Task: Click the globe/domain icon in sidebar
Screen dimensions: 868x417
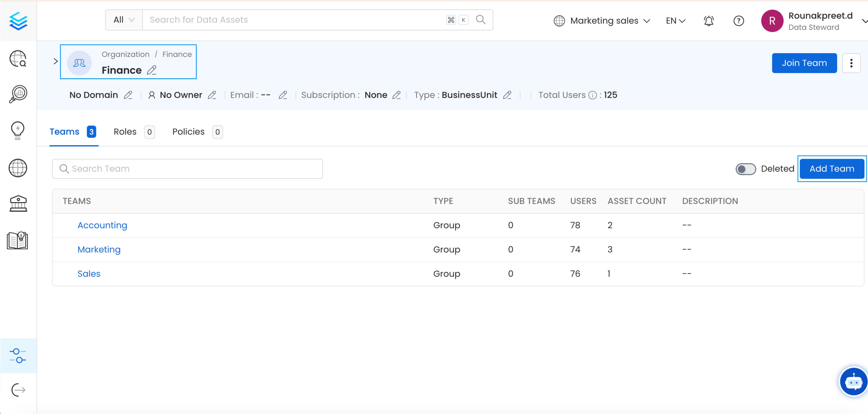Action: point(18,168)
